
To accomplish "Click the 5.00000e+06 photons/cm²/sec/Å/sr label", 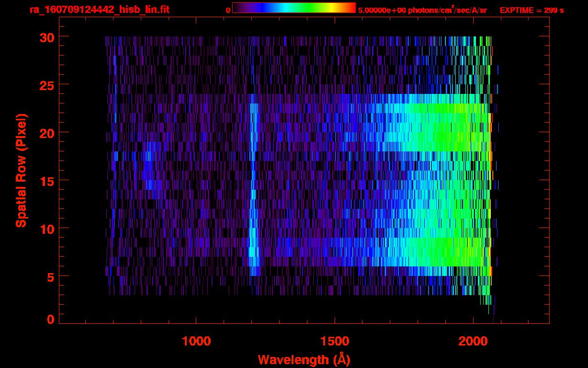I will pos(422,10).
